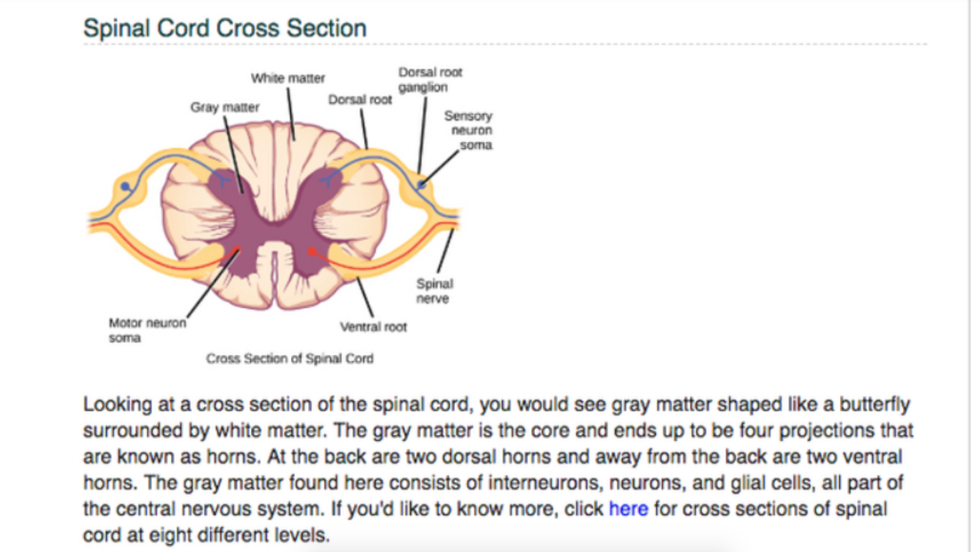Click the "Sensory neuron soma" label
Image resolution: width=980 pixels, height=552 pixels.
click(468, 130)
